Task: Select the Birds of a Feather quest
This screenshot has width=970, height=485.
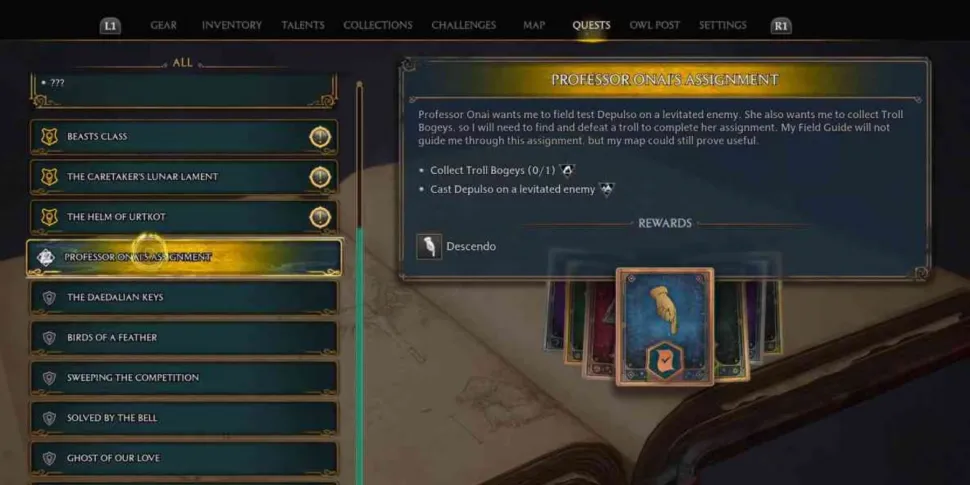Action: (x=184, y=338)
